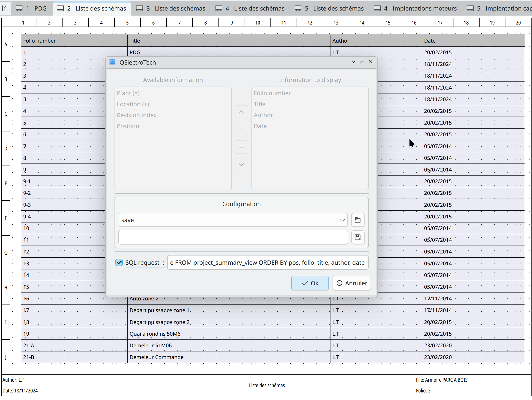Click the empty configuration name field
This screenshot has width=532, height=400.
[x=233, y=237]
